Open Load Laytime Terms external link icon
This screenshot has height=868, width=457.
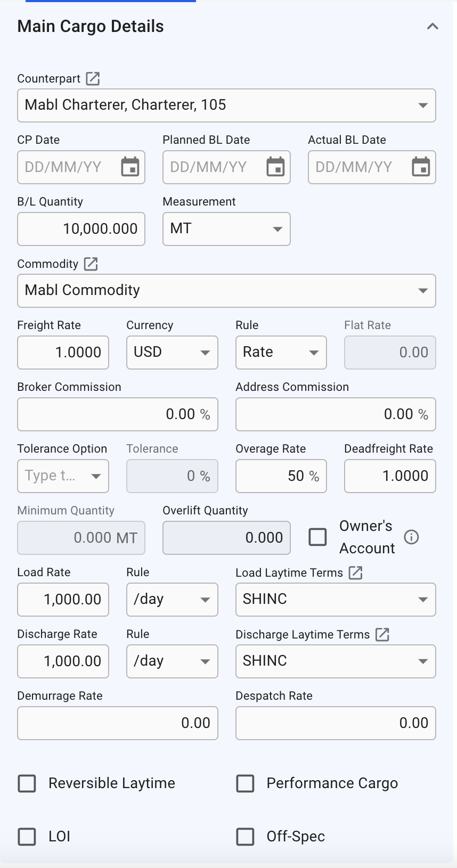point(355,573)
